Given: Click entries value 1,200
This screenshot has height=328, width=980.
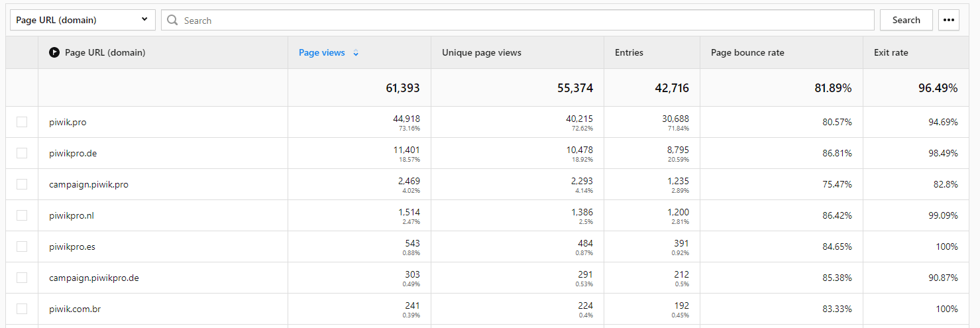Looking at the screenshot, I should 678,212.
